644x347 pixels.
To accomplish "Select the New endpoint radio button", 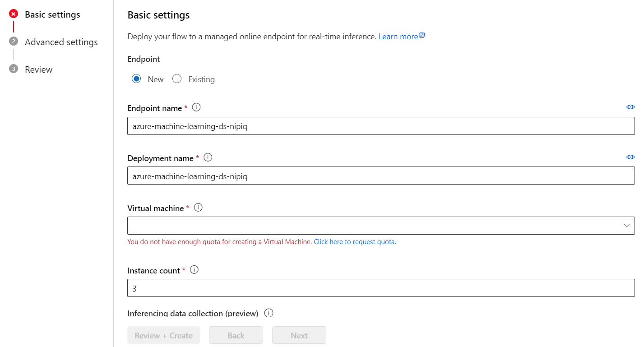I will (x=136, y=79).
